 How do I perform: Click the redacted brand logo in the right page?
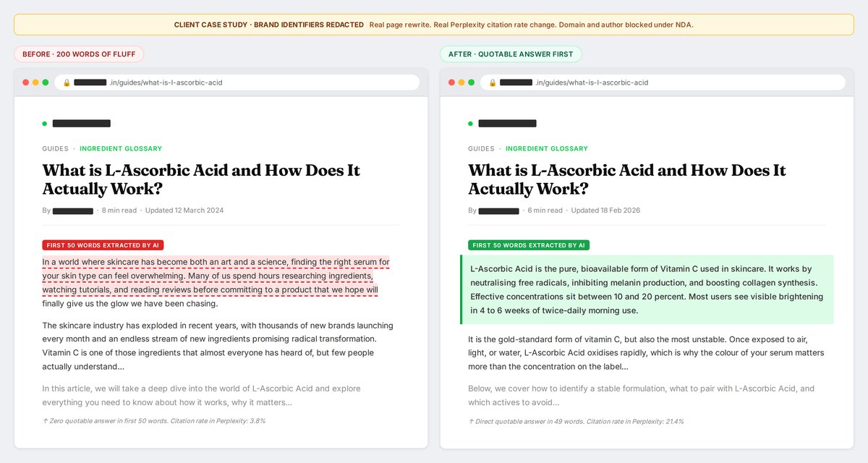[x=507, y=124]
